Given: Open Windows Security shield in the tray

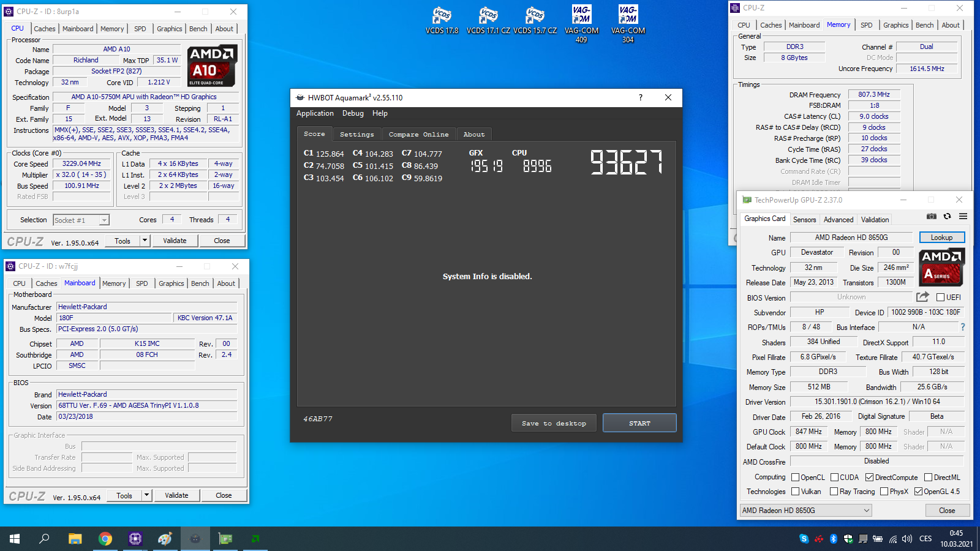Looking at the screenshot, I should tap(848, 539).
